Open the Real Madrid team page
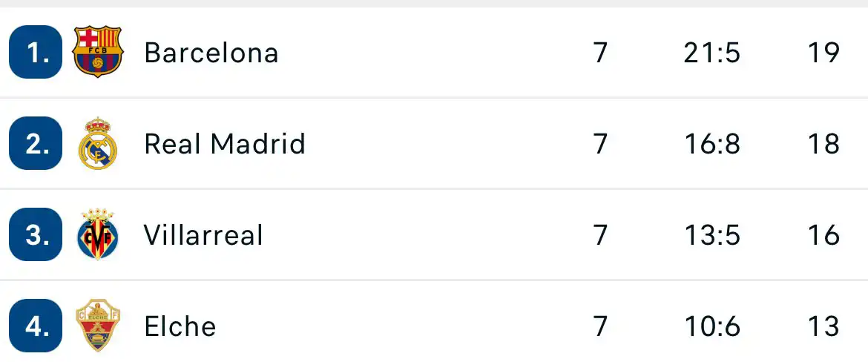Screen dimensions: 868x362 [225, 144]
